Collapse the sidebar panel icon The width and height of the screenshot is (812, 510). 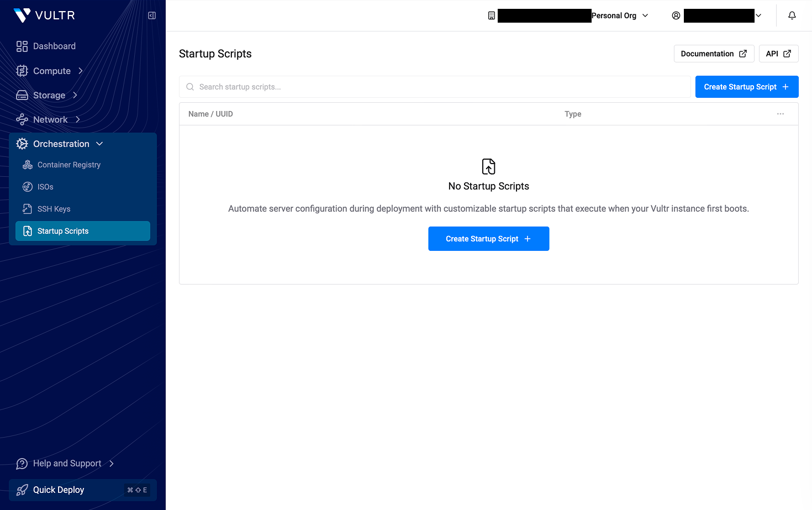click(x=152, y=15)
